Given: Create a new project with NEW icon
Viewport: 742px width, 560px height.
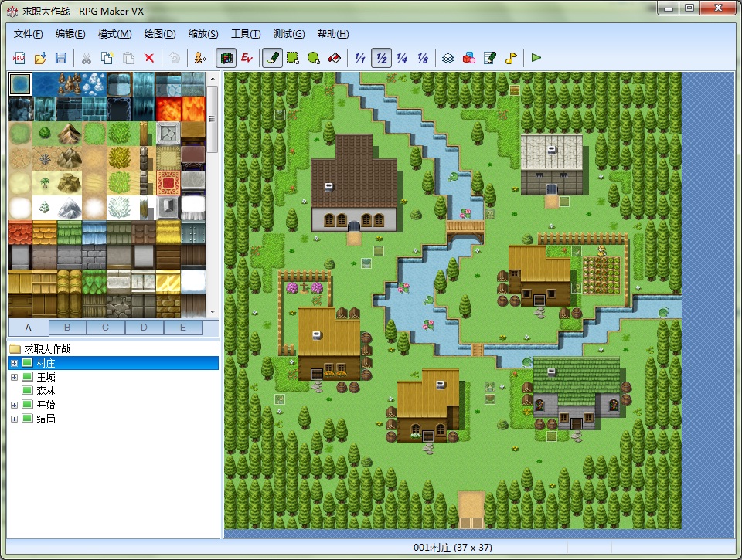Looking at the screenshot, I should [19, 58].
